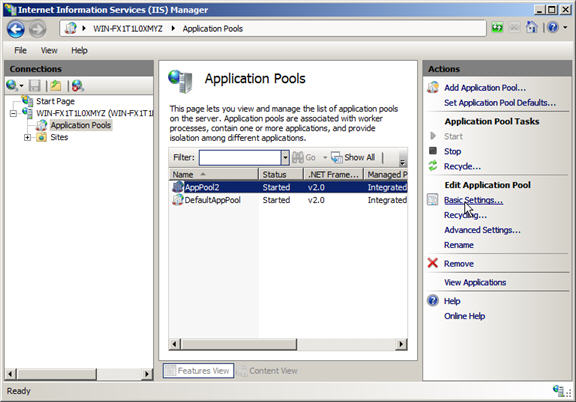Select the AppPool2 row
Screen dimensions: 576x402
click(288, 187)
